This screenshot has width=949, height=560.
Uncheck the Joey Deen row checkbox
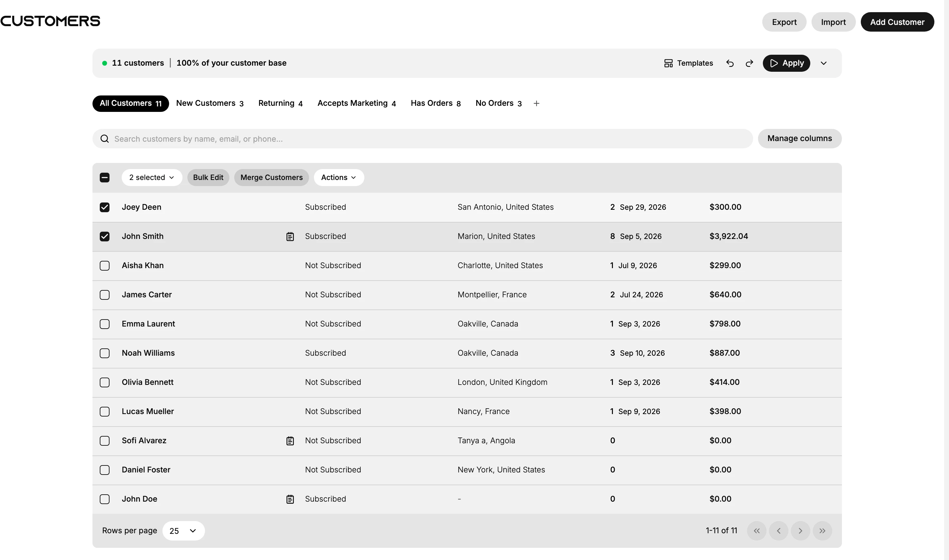[x=105, y=207]
